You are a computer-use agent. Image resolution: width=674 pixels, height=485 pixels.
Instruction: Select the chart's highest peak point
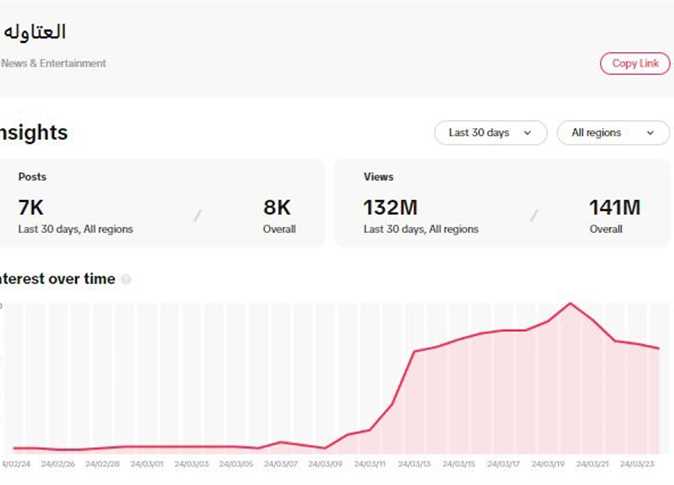click(x=570, y=303)
